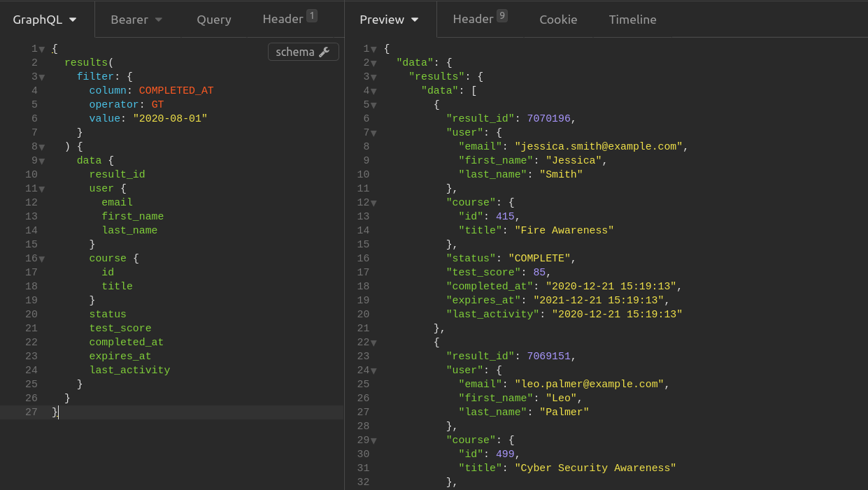
Task: Fold the query block at line 8
Action: tap(42, 147)
